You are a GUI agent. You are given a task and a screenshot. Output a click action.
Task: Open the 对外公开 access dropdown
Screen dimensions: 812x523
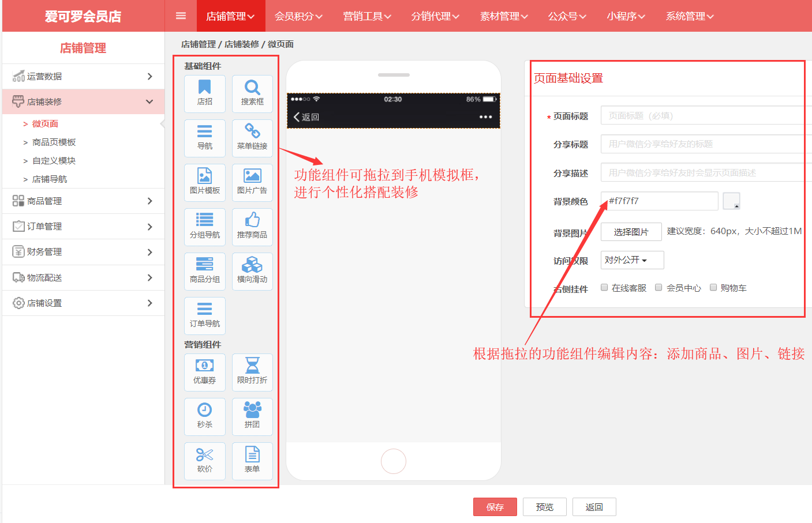click(x=632, y=260)
